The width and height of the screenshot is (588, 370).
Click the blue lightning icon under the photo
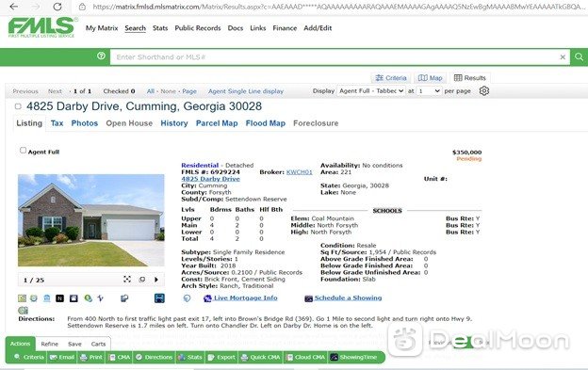pos(100,298)
